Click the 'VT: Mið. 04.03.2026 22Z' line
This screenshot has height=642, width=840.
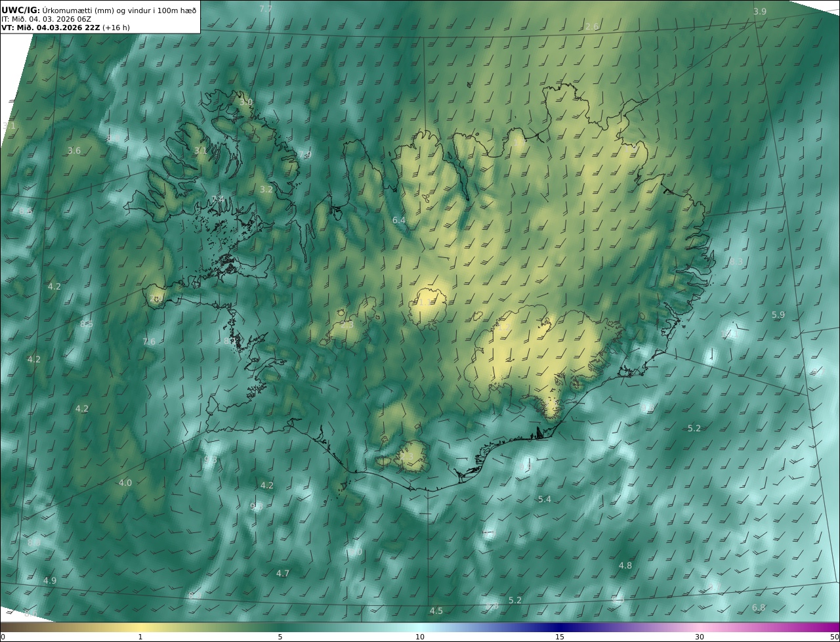point(51,28)
